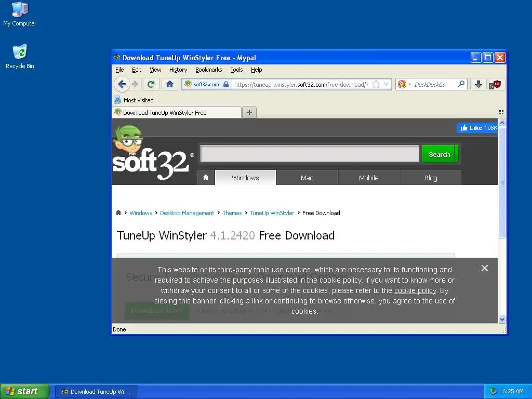Open the Windows start button
Viewport: 532px width, 399px height.
[25, 391]
